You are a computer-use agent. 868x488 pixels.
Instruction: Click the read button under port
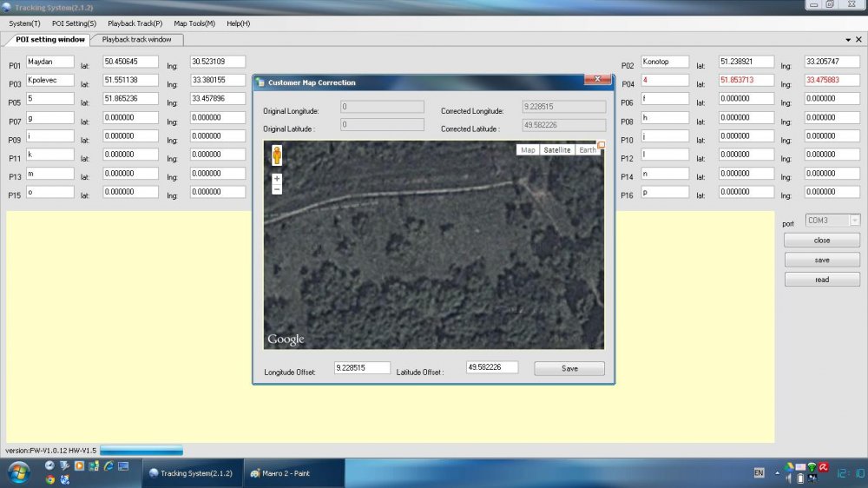click(822, 280)
